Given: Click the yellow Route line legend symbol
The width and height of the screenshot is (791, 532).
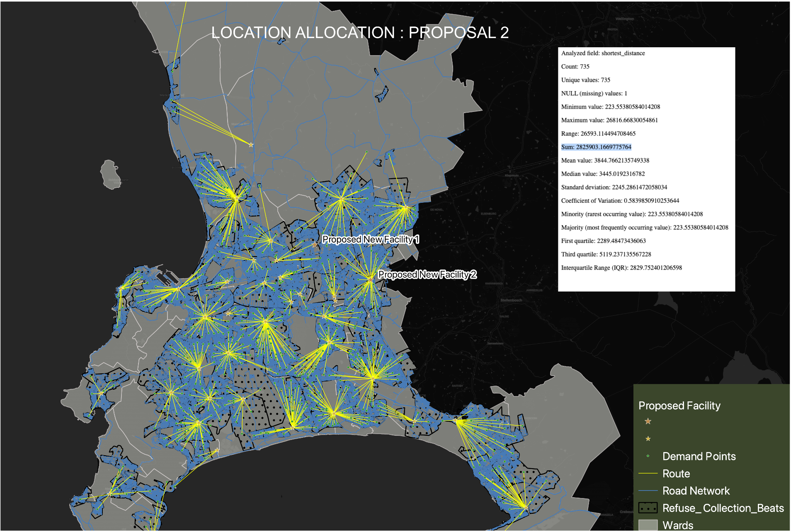Looking at the screenshot, I should [x=648, y=473].
